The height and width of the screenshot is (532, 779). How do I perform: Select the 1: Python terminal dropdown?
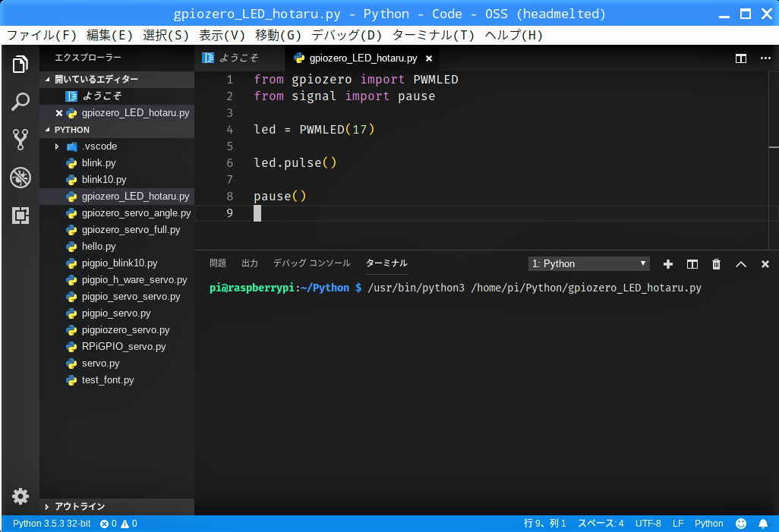point(588,264)
